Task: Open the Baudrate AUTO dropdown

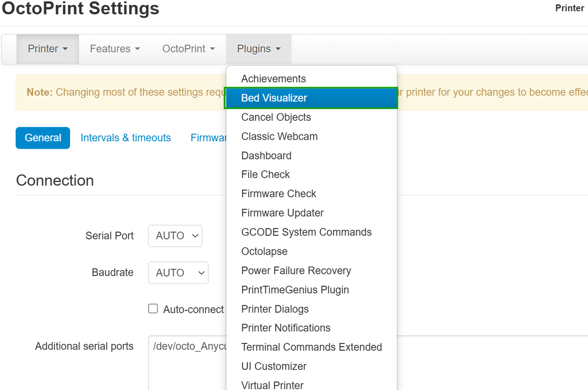Action: 178,273
